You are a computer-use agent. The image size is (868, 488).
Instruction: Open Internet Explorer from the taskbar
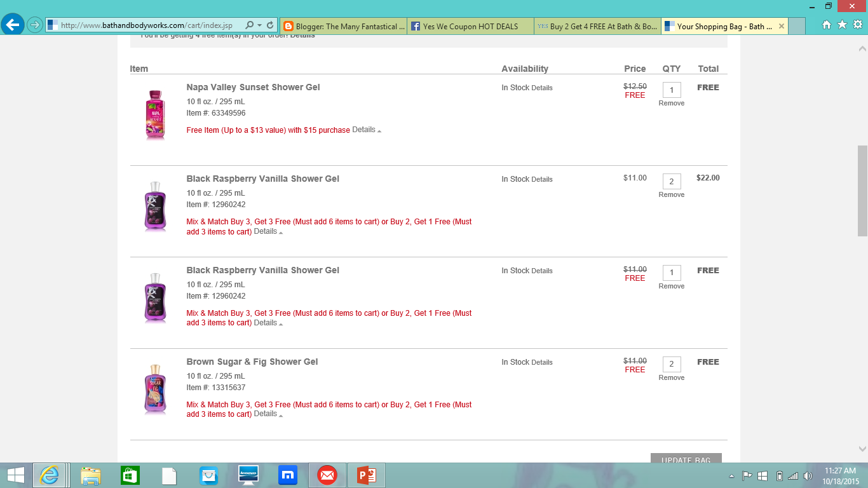(x=49, y=475)
